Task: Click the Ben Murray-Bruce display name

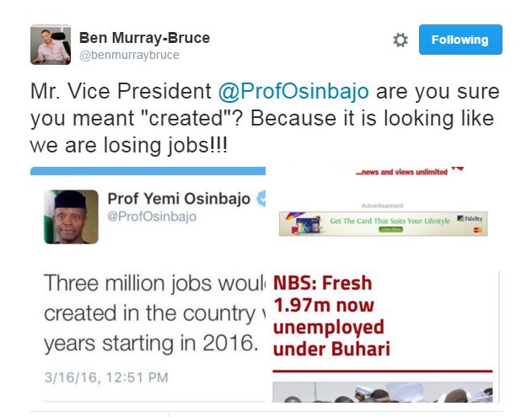Action: [144, 38]
